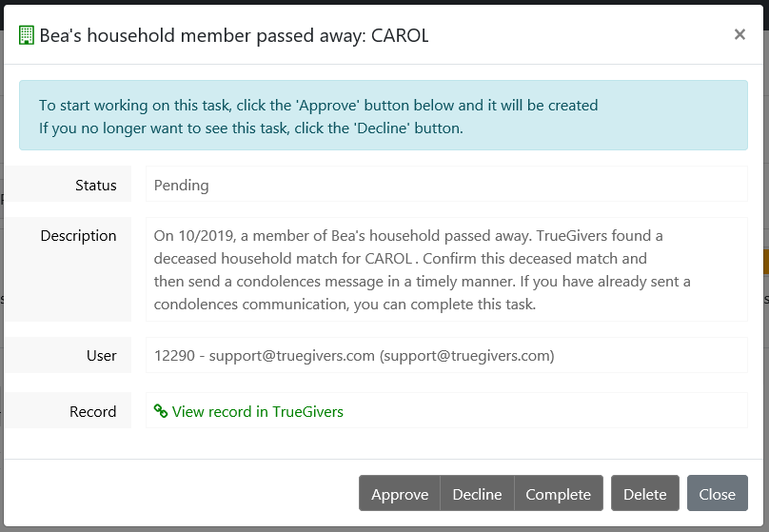The image size is (769, 532).
Task: Click the Close button in the footer
Action: click(717, 494)
